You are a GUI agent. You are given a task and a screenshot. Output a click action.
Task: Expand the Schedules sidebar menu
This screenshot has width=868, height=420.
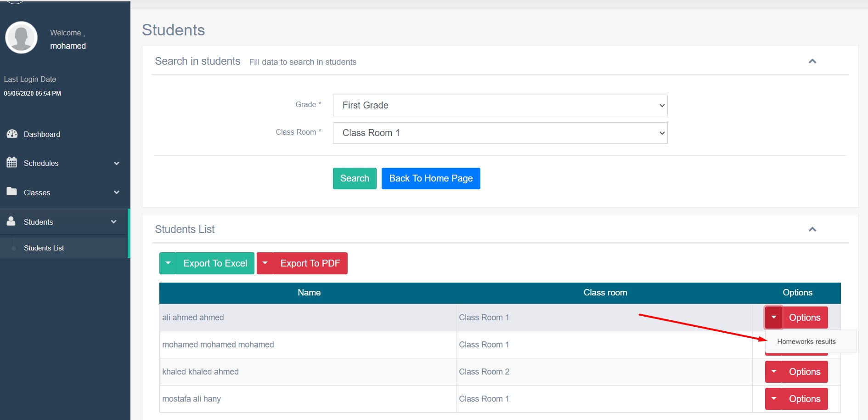tap(117, 163)
